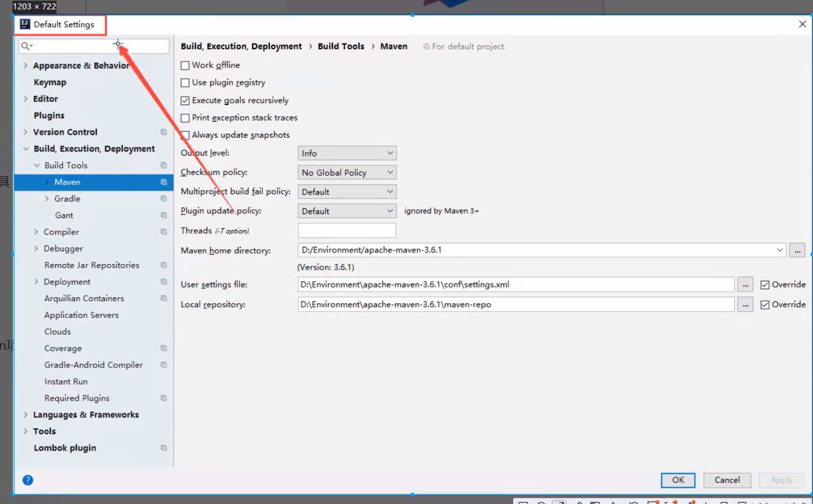Click the copy icon beside Coverage
This screenshot has height=504, width=813.
[164, 348]
